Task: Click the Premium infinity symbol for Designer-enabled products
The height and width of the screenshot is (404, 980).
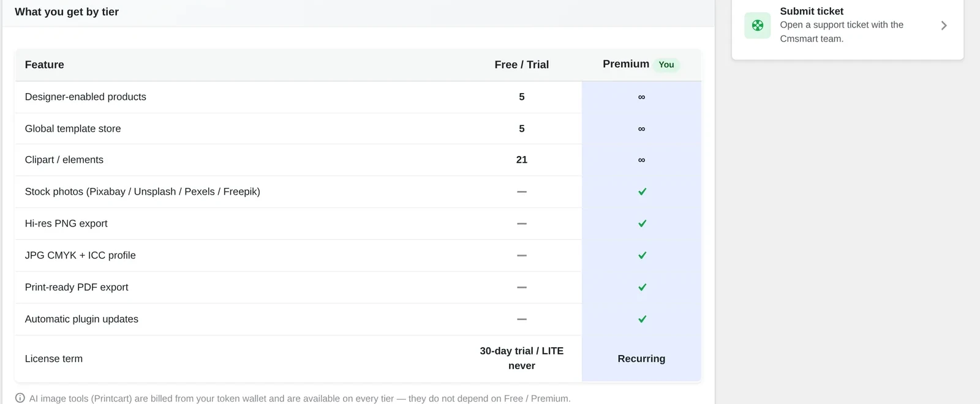Action: tap(641, 97)
